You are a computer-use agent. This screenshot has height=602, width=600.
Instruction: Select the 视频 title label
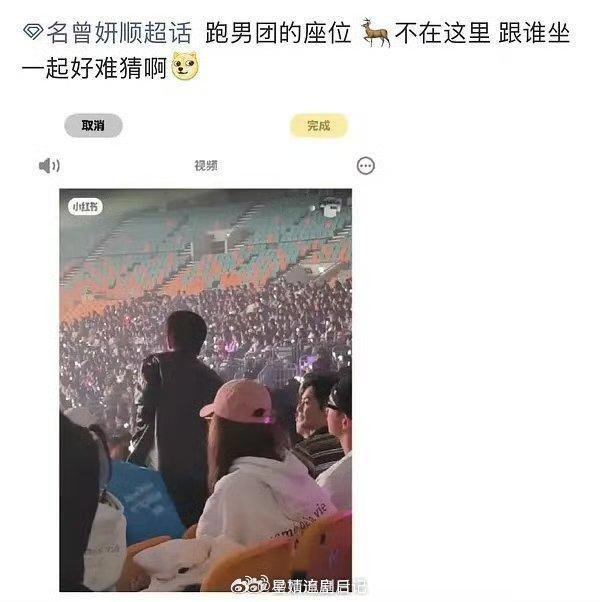pyautogui.click(x=206, y=166)
